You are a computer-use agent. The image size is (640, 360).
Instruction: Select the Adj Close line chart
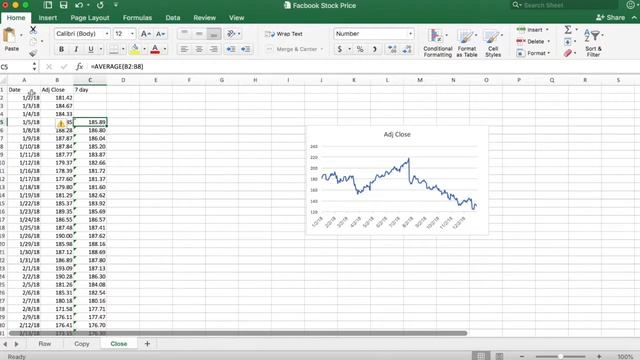(x=397, y=180)
